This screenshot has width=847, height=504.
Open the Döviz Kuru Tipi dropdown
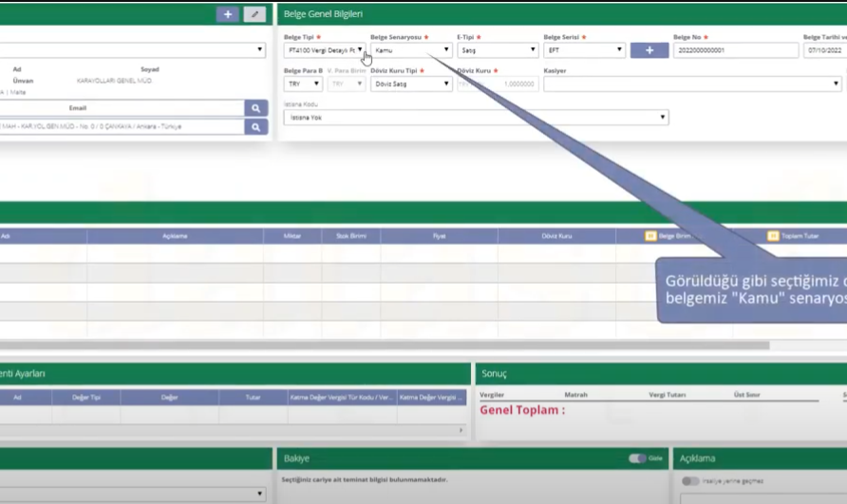click(x=411, y=84)
